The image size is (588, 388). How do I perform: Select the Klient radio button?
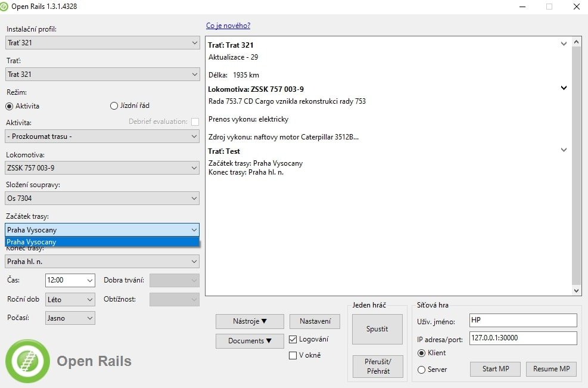pyautogui.click(x=421, y=353)
